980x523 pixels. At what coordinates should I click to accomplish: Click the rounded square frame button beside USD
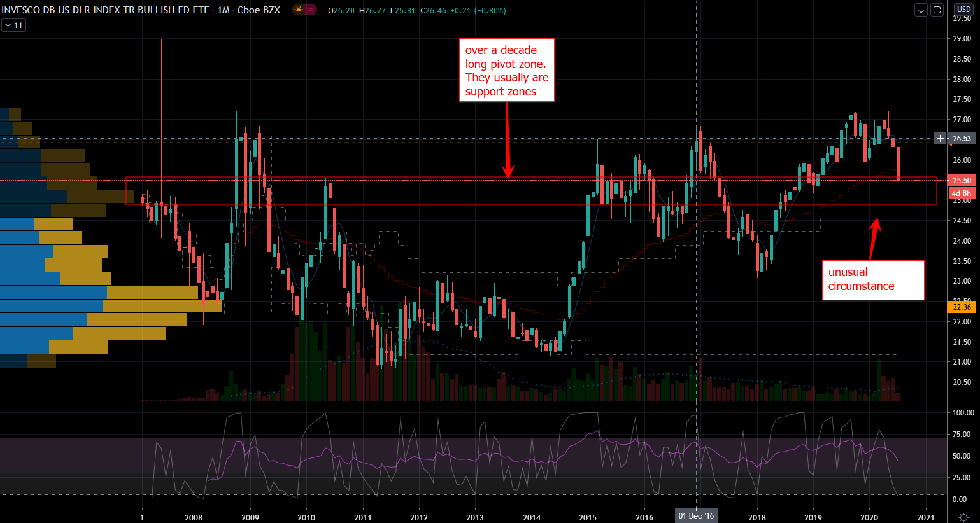pos(937,10)
